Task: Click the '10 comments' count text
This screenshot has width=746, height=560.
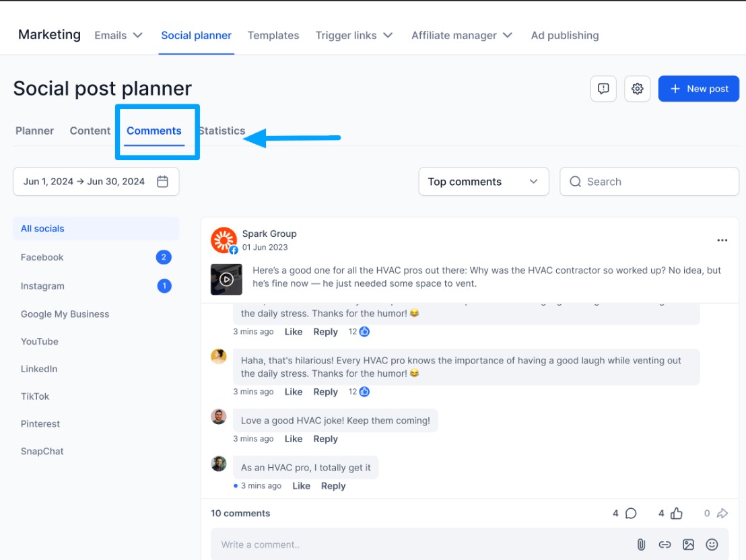Action: tap(240, 514)
